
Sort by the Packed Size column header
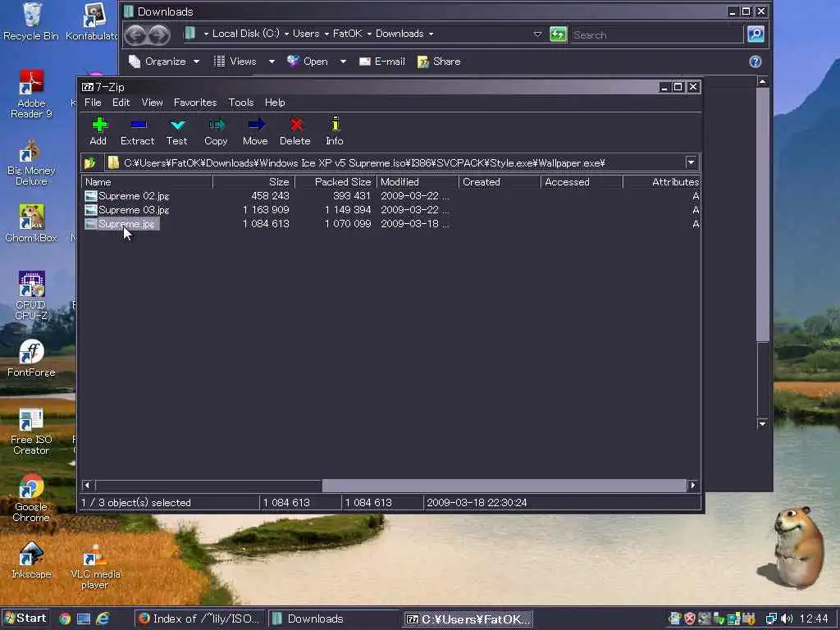coord(336,182)
